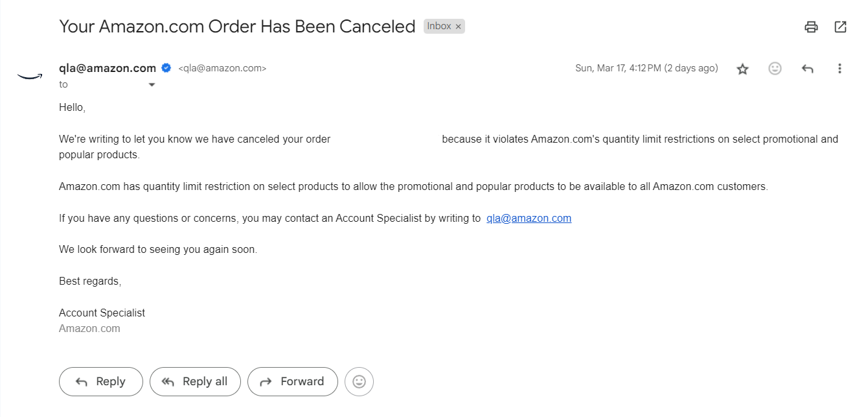Expand recipient details arrow next to "to"
868x417 pixels.
pos(152,85)
